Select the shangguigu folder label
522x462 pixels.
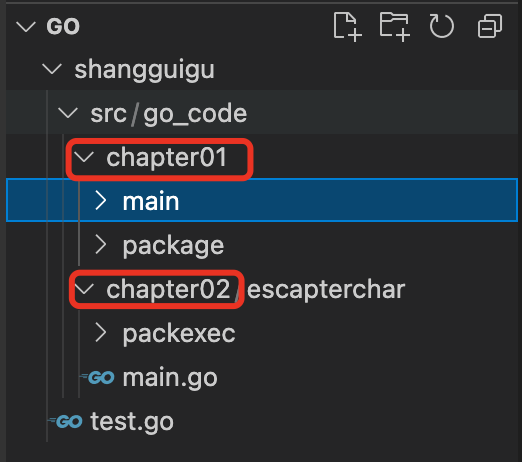pos(145,70)
